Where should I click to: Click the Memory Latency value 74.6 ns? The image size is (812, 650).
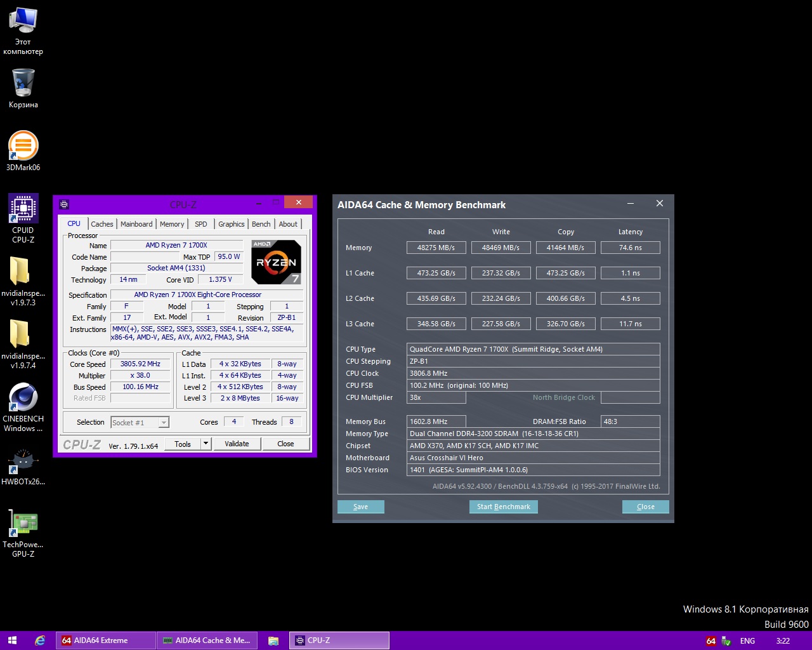pyautogui.click(x=631, y=248)
